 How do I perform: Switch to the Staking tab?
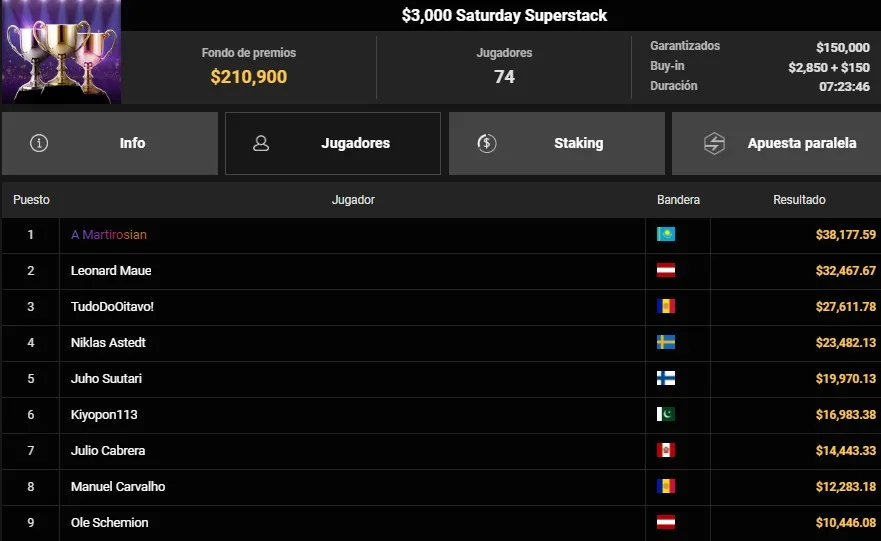(557, 143)
